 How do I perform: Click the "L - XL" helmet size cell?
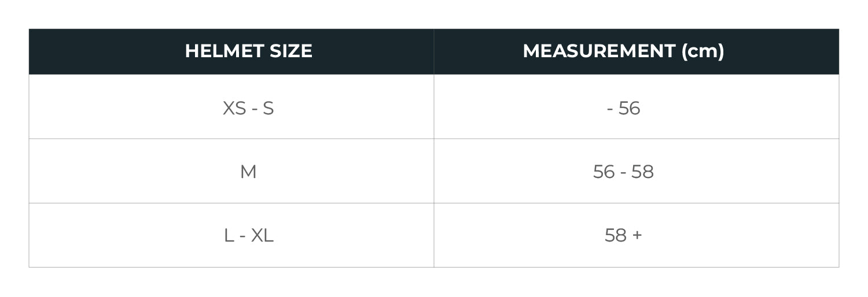coord(248,235)
